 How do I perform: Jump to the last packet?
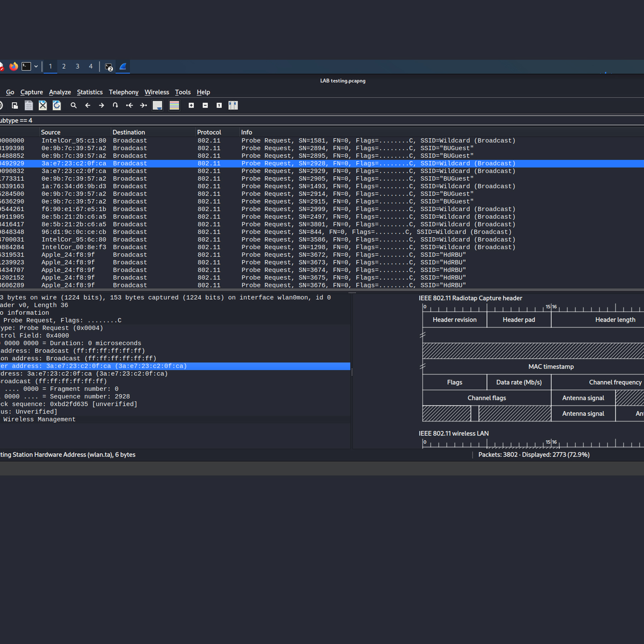coord(143,106)
